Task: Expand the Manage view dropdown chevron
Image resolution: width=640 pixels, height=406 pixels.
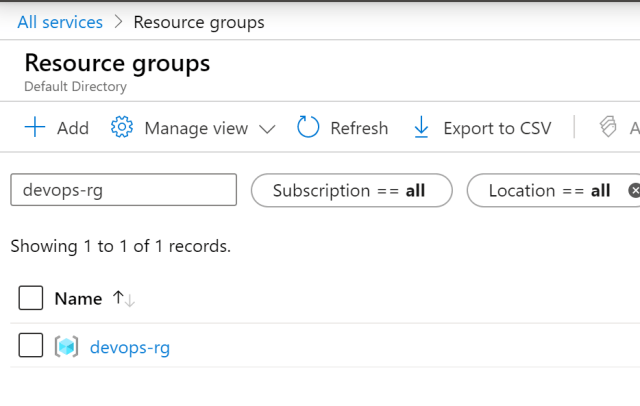Action: (267, 129)
